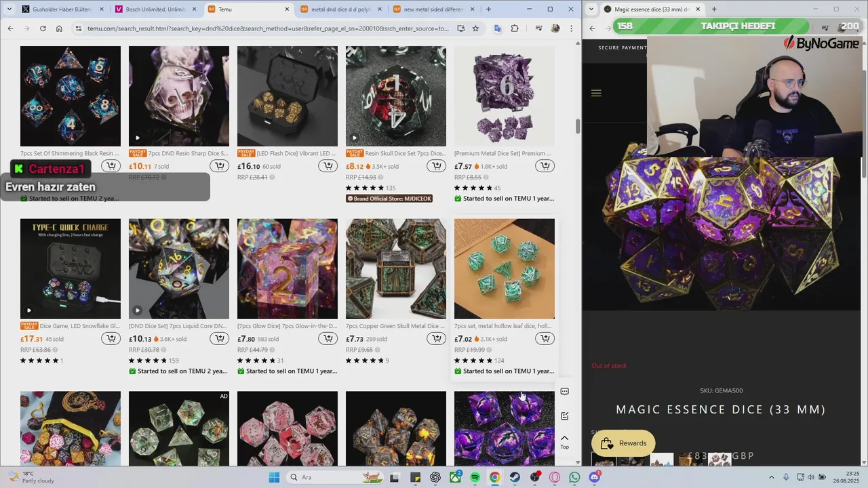Open the Chrome profile avatar
The height and width of the screenshot is (488, 868).
(x=555, y=28)
